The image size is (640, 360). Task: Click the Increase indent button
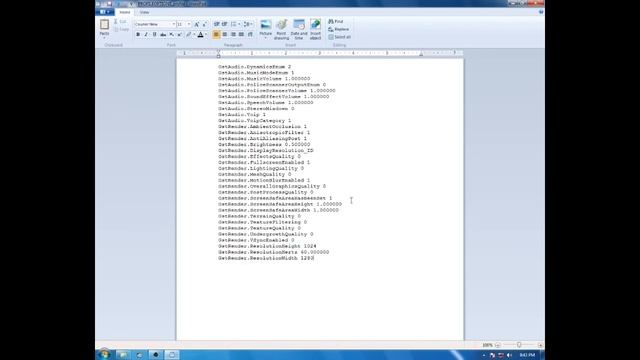pos(224,24)
